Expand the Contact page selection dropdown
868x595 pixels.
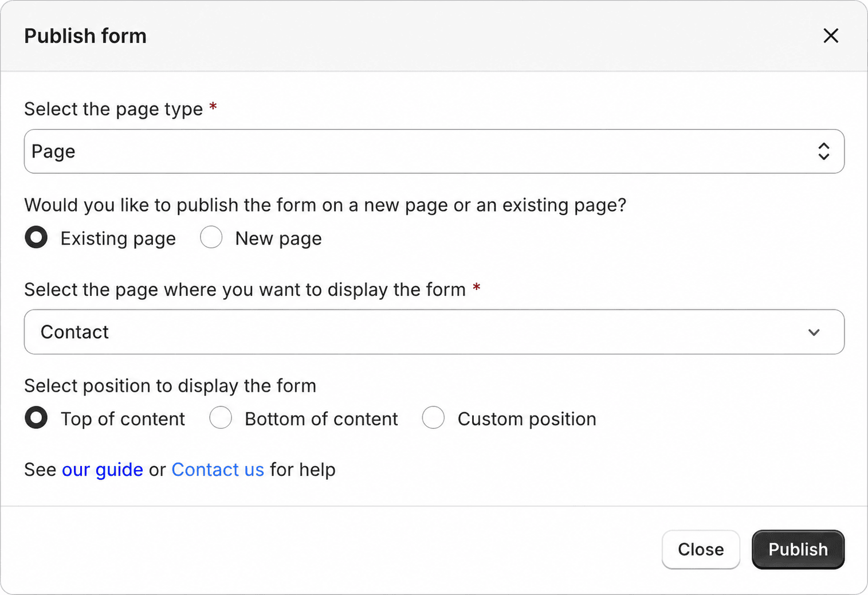click(434, 332)
